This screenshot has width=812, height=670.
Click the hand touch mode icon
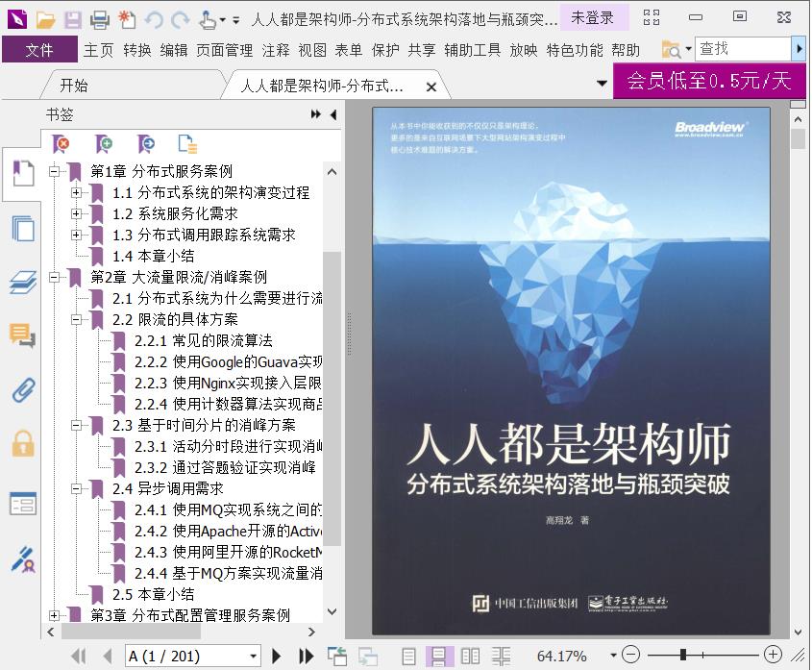point(208,19)
